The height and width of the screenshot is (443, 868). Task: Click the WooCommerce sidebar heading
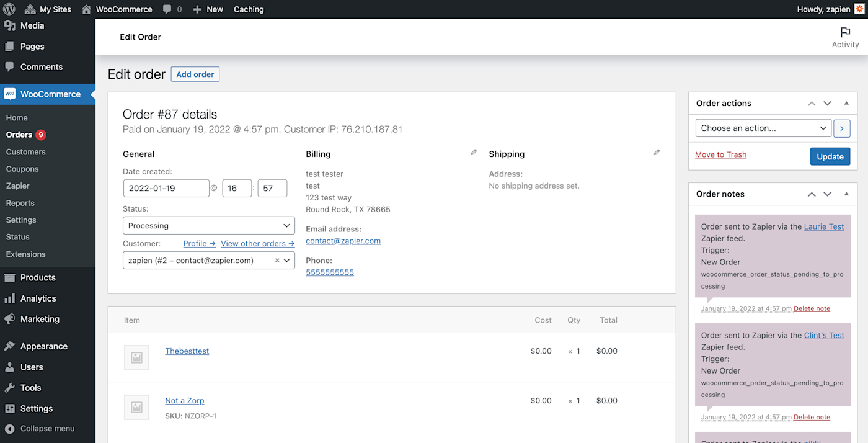[x=50, y=94]
